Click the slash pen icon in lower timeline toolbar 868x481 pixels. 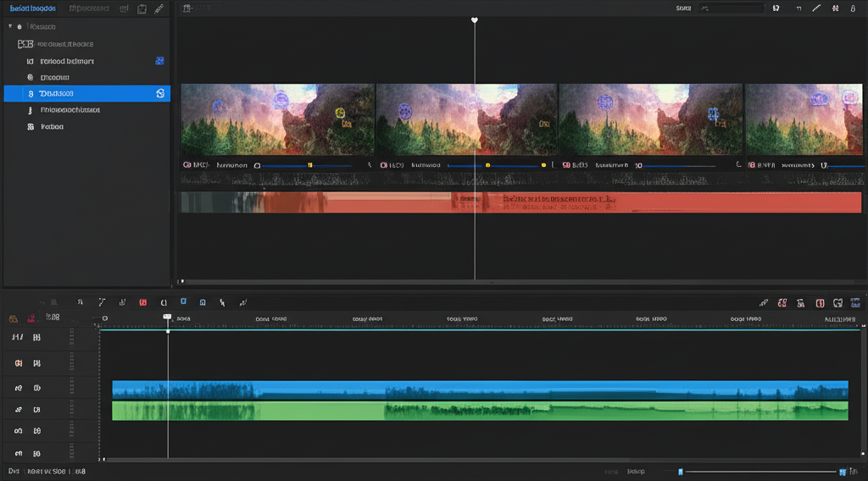click(x=102, y=302)
